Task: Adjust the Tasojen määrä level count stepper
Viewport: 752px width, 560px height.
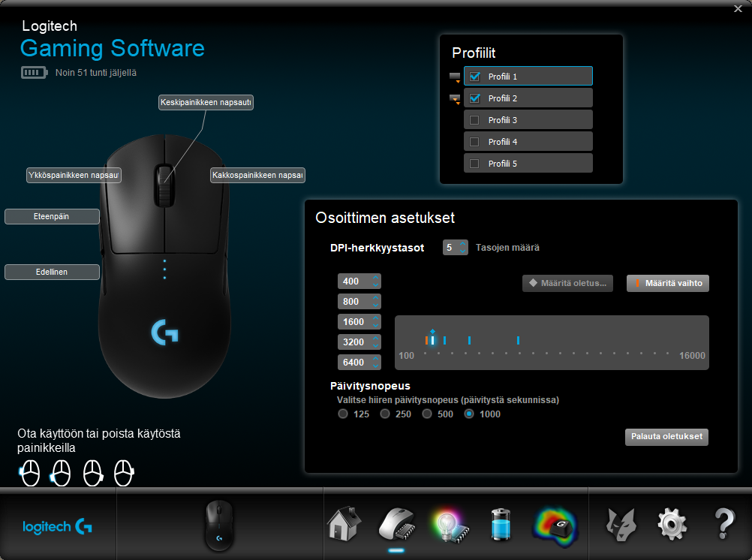Action: [463, 248]
